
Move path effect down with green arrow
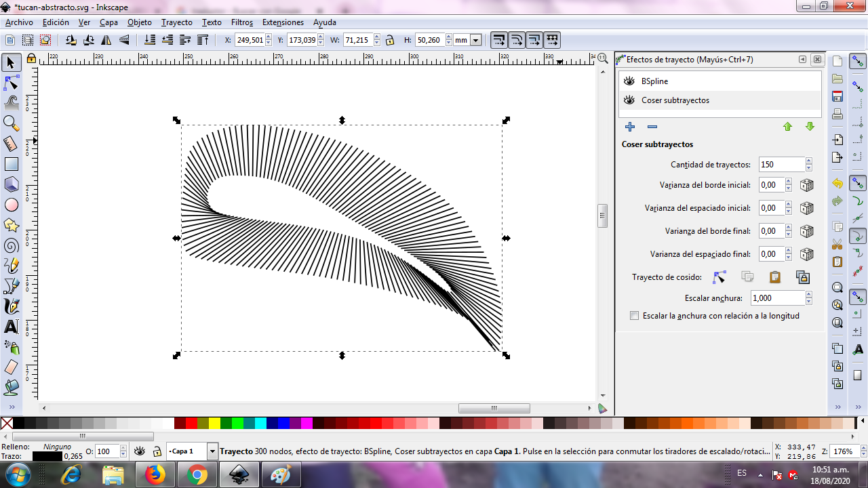[810, 127]
